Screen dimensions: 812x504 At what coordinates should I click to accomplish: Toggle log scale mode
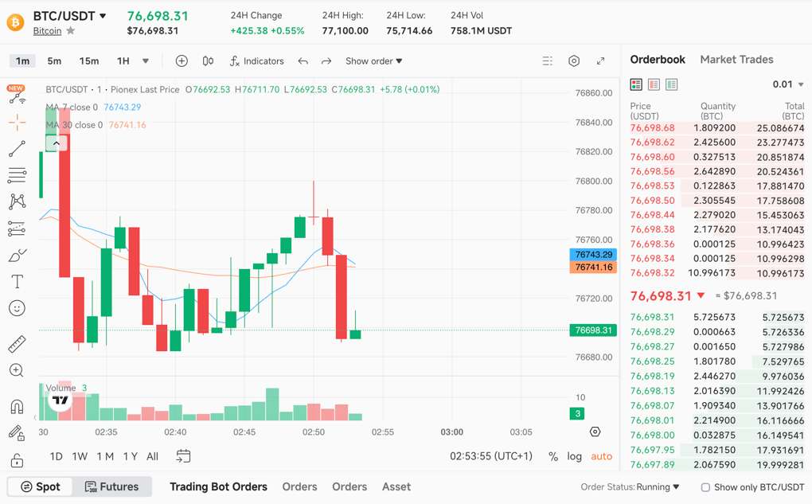pyautogui.click(x=574, y=456)
